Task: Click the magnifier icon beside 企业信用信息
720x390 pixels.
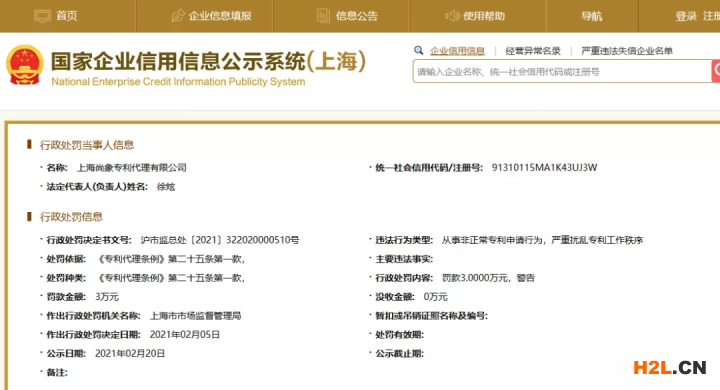Action: click(x=418, y=50)
